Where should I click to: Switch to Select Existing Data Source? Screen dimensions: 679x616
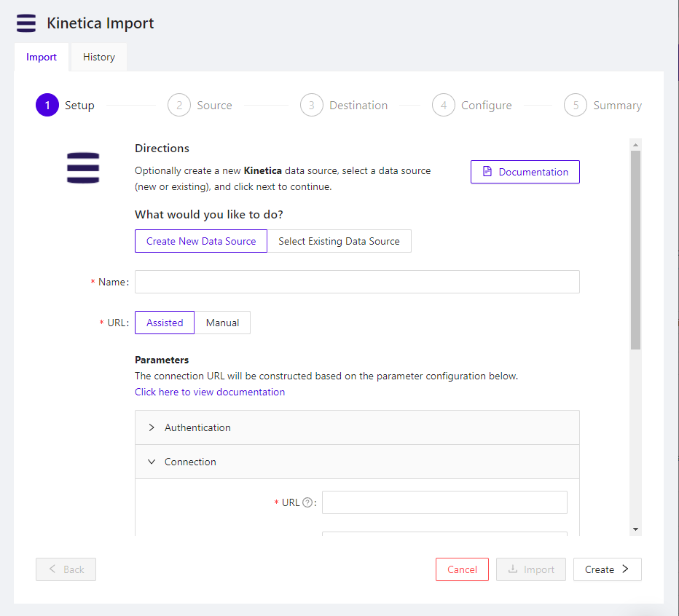[x=339, y=241]
